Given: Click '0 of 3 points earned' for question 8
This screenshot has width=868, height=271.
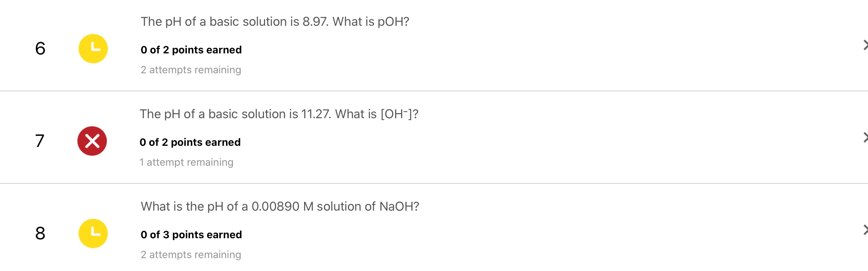Looking at the screenshot, I should point(191,235).
